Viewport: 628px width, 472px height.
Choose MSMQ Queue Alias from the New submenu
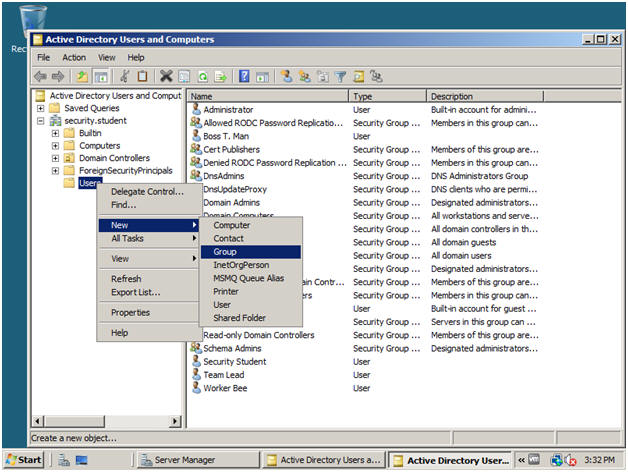(x=251, y=278)
